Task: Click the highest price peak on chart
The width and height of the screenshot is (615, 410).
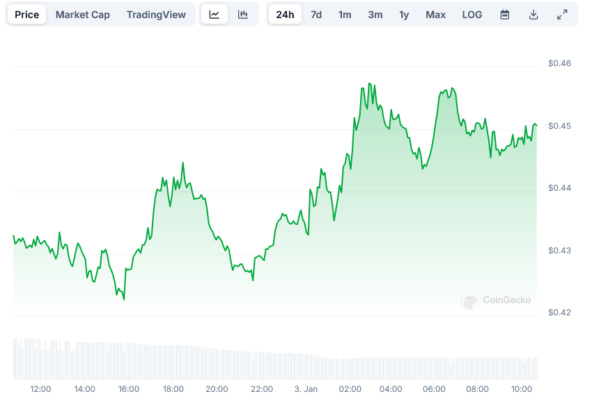Action: tap(369, 84)
